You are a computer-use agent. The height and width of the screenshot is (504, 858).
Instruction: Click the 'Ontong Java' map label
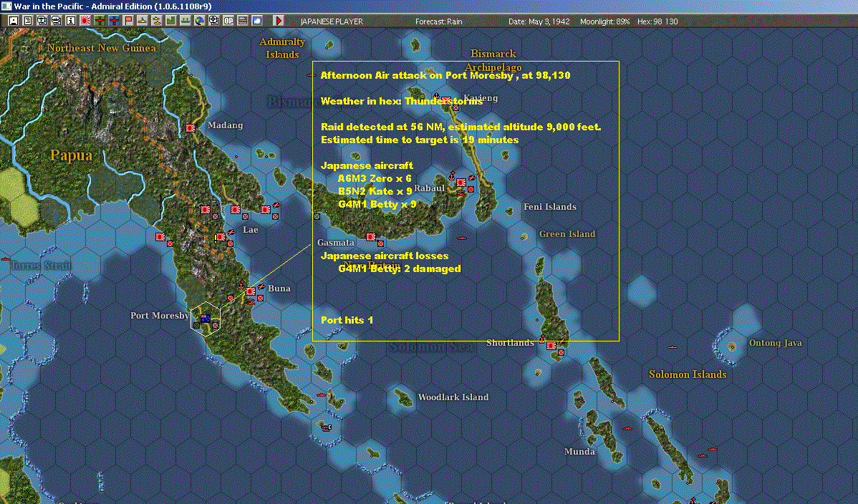pyautogui.click(x=776, y=343)
